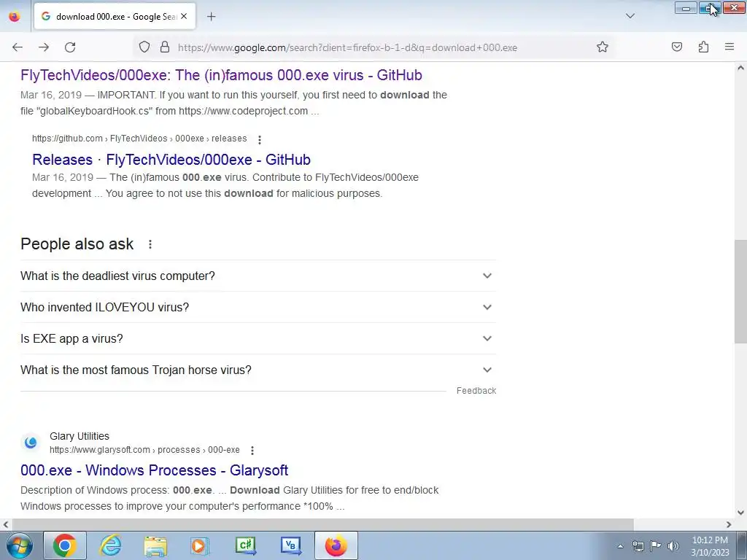
Task: Click horizontal scrollbar left arrow
Action: click(6, 524)
